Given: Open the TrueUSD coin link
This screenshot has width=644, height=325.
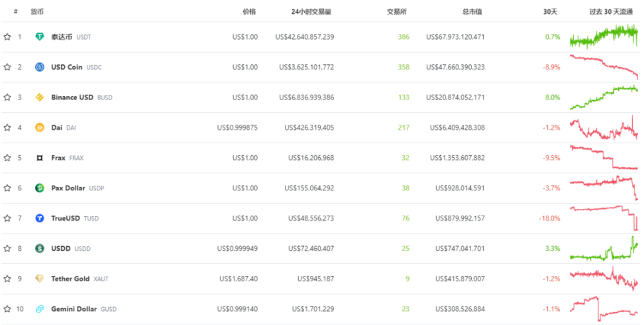Looking at the screenshot, I should click(x=66, y=218).
